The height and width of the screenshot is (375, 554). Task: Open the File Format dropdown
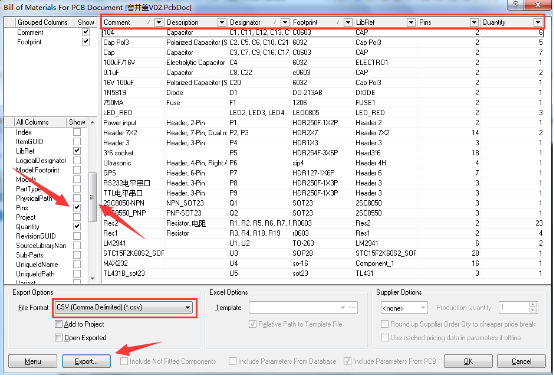tap(188, 307)
